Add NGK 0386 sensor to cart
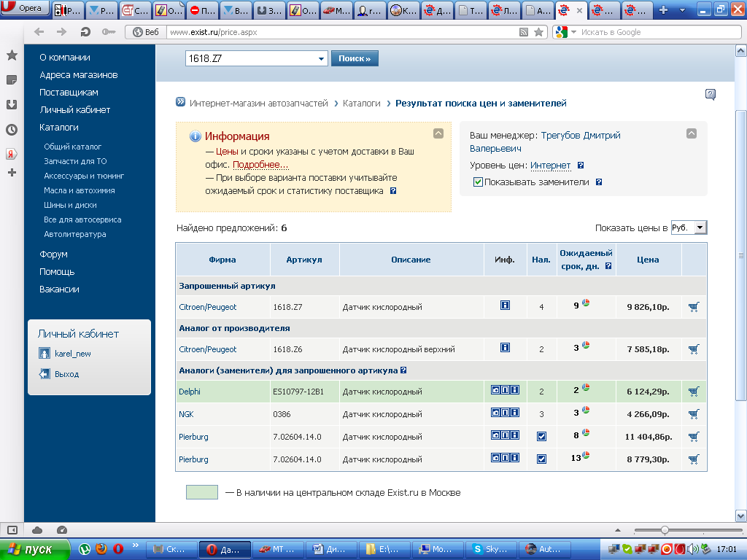The height and width of the screenshot is (560, 747). pos(694,414)
